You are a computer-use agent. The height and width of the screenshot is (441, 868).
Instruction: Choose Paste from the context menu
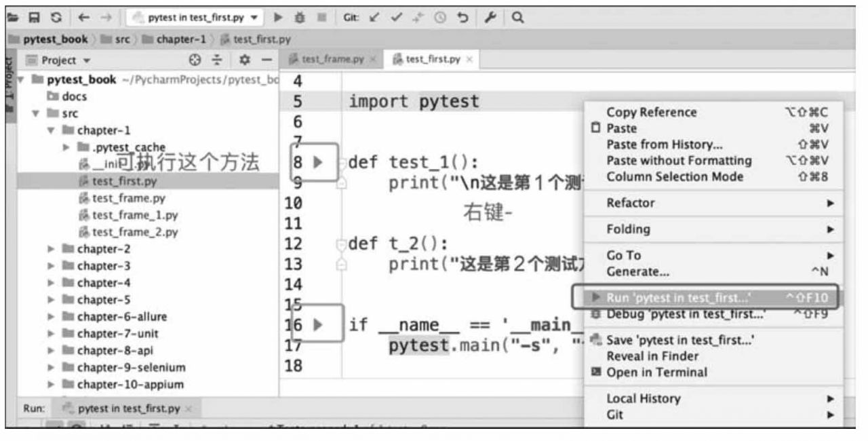pos(713,128)
